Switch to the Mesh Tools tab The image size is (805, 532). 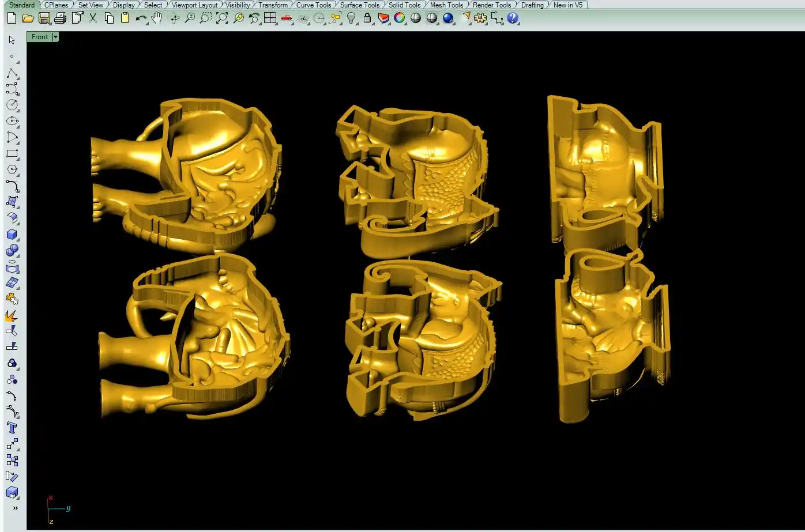446,5
